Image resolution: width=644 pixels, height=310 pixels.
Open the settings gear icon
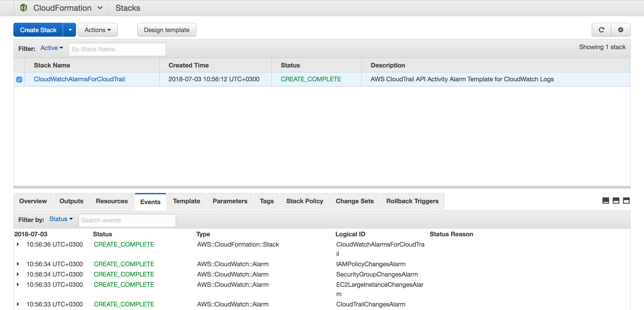pyautogui.click(x=621, y=30)
